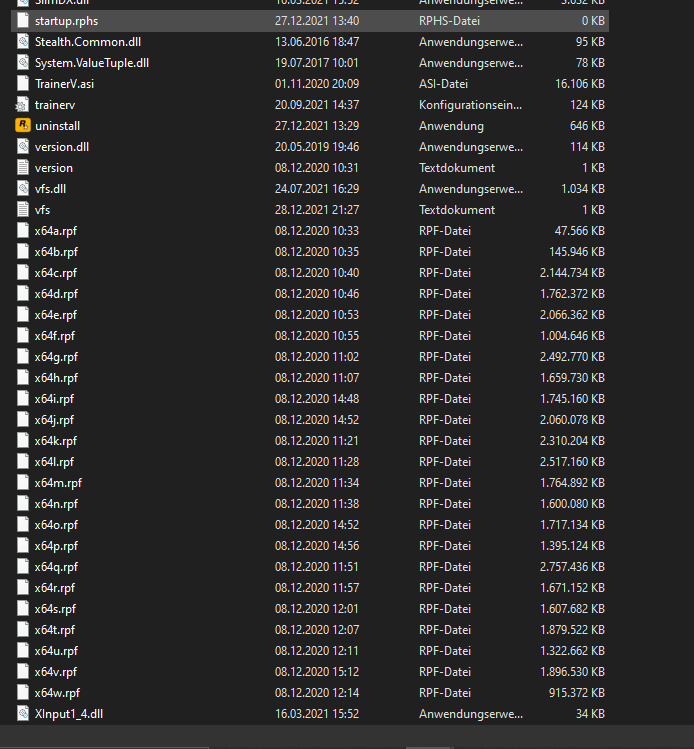Click the size value 2.517.160 KB
The image size is (694, 749).
point(572,462)
